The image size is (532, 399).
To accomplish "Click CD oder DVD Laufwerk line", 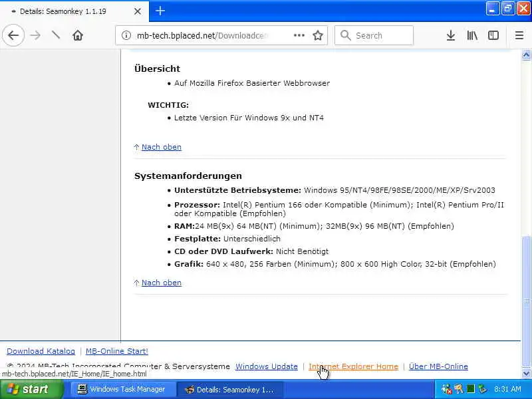I will (x=251, y=251).
